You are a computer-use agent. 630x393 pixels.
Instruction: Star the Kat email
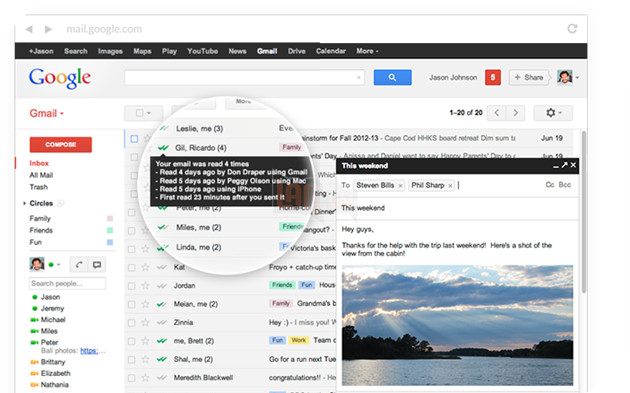click(x=145, y=267)
